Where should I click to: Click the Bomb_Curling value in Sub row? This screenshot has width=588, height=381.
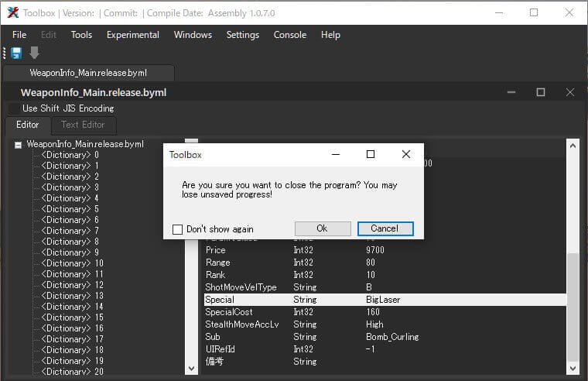pyautogui.click(x=392, y=337)
